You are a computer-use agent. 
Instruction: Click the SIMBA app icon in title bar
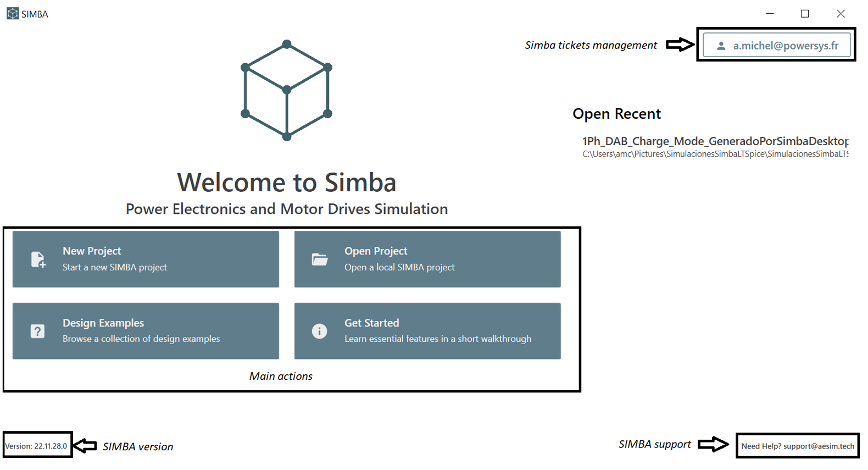coord(13,14)
